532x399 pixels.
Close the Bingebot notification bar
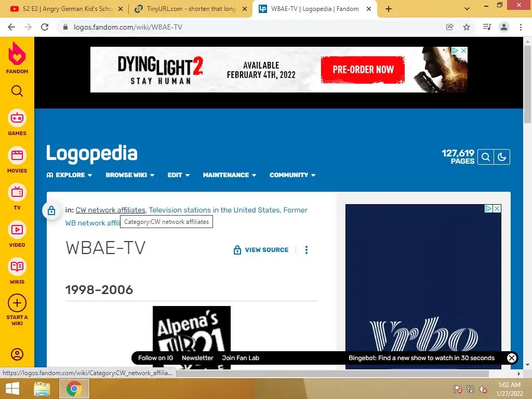tap(512, 358)
